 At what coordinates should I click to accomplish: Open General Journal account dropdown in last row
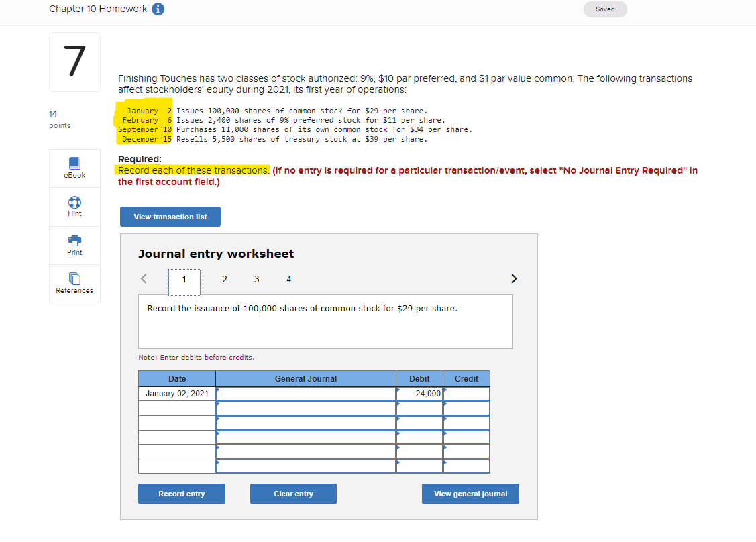[306, 466]
